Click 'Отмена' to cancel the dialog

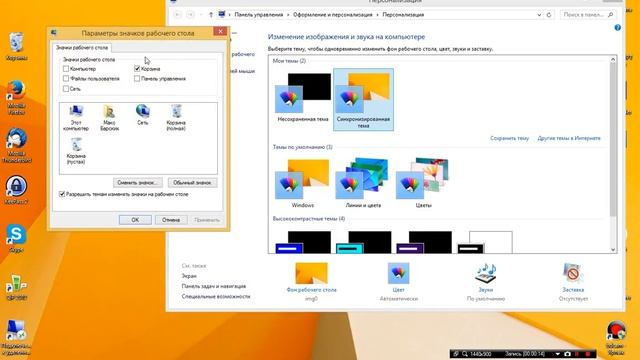pos(171,220)
